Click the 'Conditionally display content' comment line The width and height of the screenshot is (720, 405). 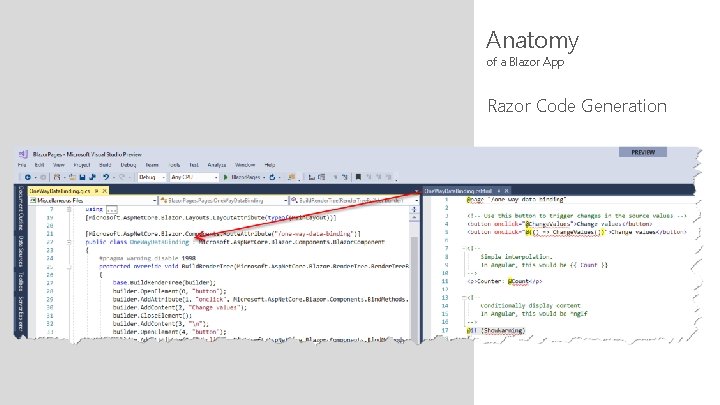click(x=530, y=305)
